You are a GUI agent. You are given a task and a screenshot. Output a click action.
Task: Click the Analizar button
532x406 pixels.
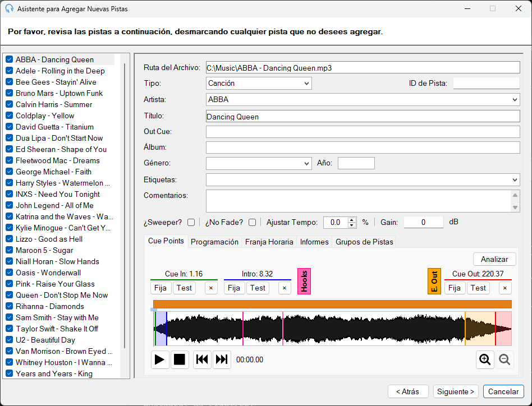pyautogui.click(x=494, y=259)
